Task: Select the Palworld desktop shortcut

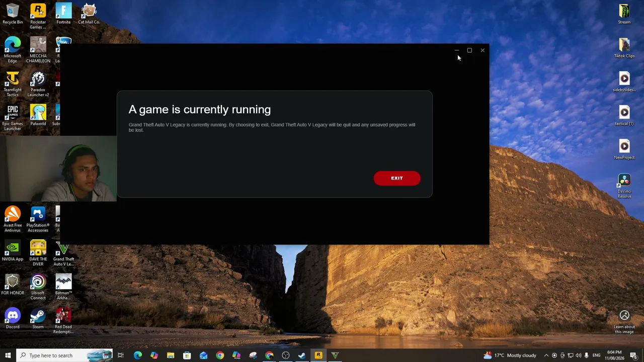Action: point(38,116)
